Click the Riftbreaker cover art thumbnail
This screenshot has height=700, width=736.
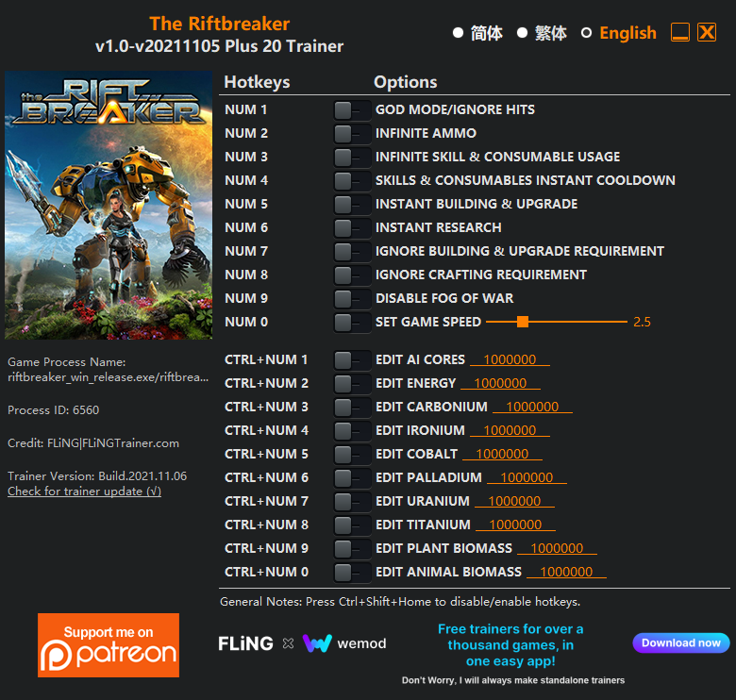(x=109, y=205)
